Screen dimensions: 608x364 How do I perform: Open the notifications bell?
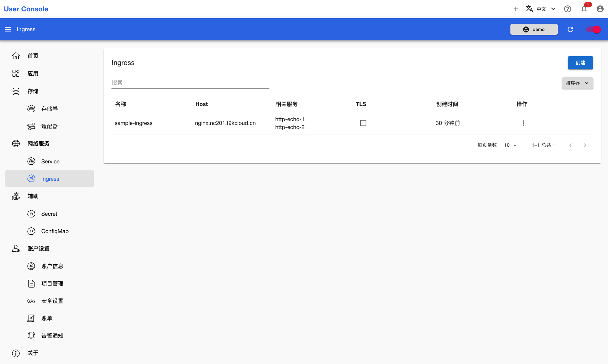pos(584,9)
